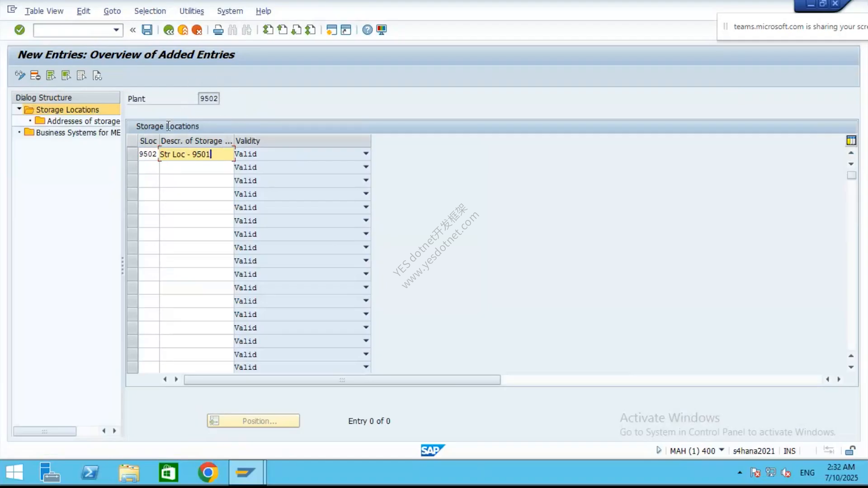Viewport: 868px width, 488px height.
Task: Collapse the Storage Locations tree node
Action: pyautogui.click(x=19, y=109)
